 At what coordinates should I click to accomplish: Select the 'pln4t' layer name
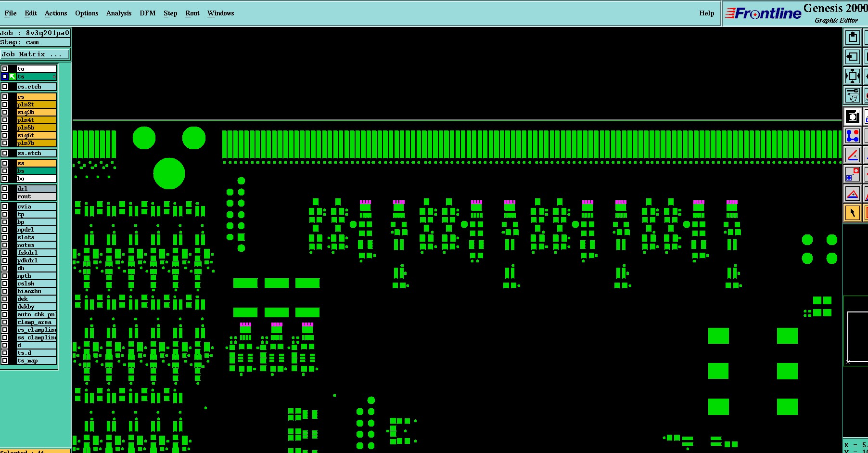point(37,120)
